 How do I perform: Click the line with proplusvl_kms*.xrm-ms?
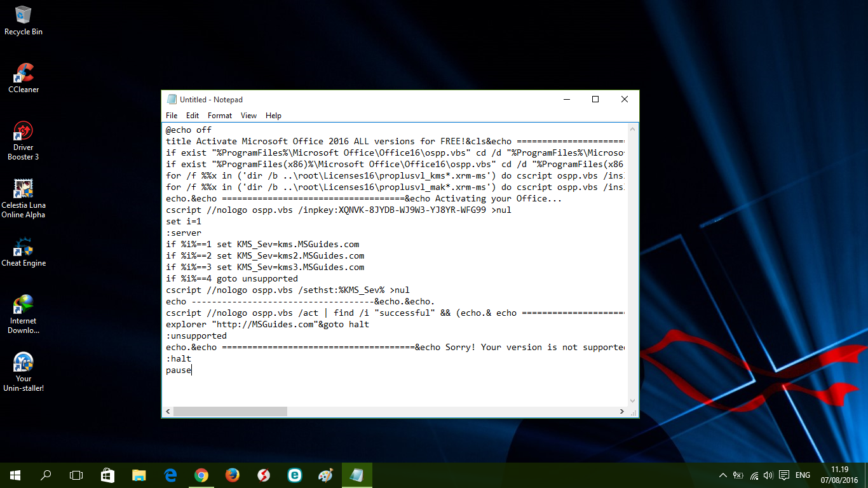click(x=395, y=176)
